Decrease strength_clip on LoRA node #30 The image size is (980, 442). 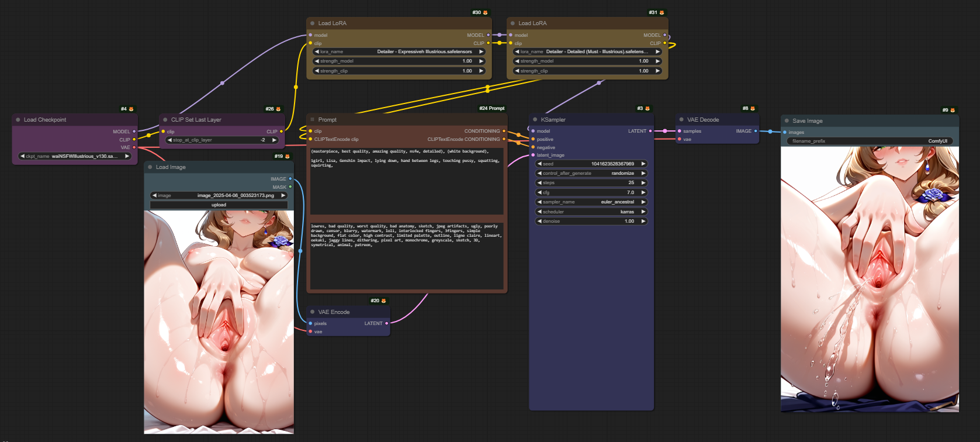point(317,71)
